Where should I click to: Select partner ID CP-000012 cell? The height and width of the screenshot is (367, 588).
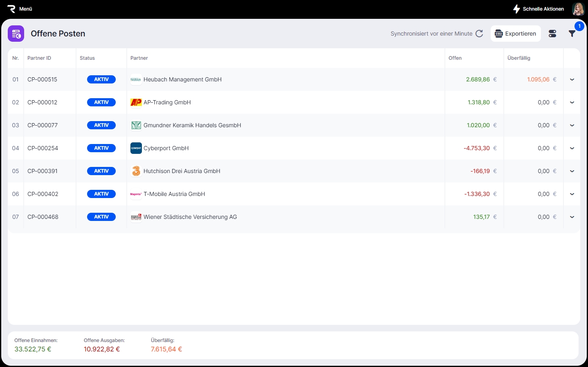pos(43,102)
